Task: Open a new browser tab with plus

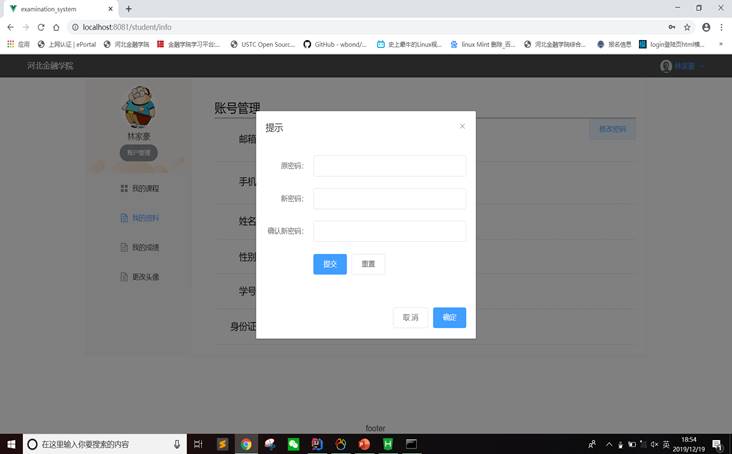Action: (x=128, y=8)
